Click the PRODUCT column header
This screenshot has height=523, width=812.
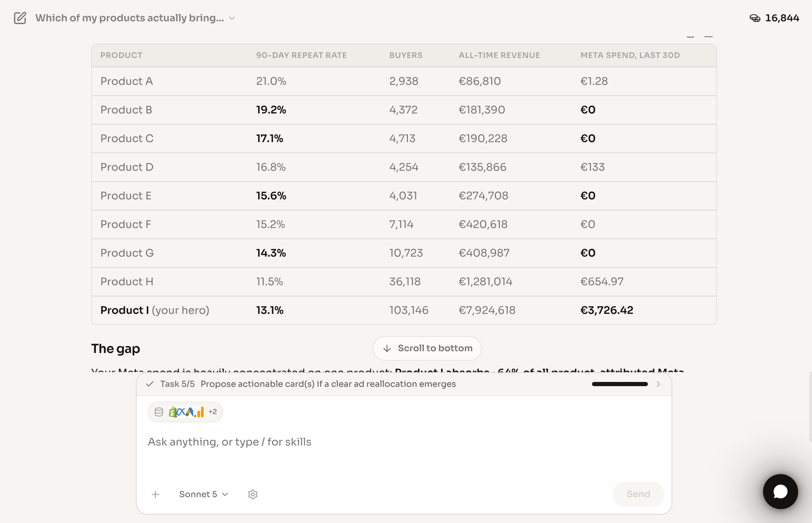[x=121, y=55]
